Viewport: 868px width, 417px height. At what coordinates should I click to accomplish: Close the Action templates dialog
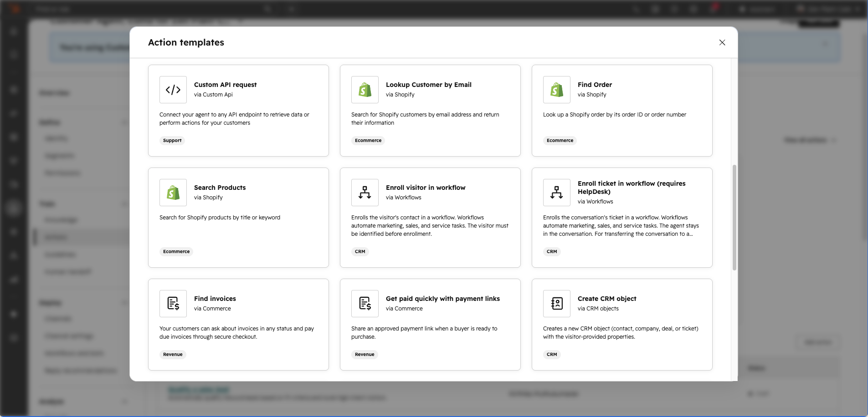point(722,42)
